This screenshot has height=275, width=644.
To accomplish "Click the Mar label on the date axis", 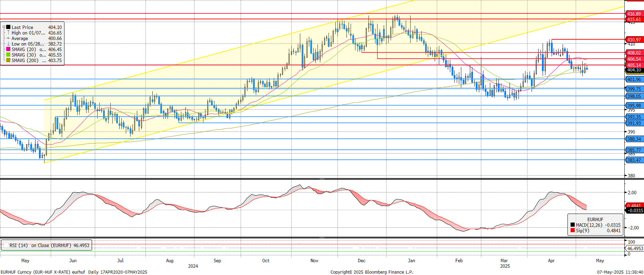I will tap(504, 261).
